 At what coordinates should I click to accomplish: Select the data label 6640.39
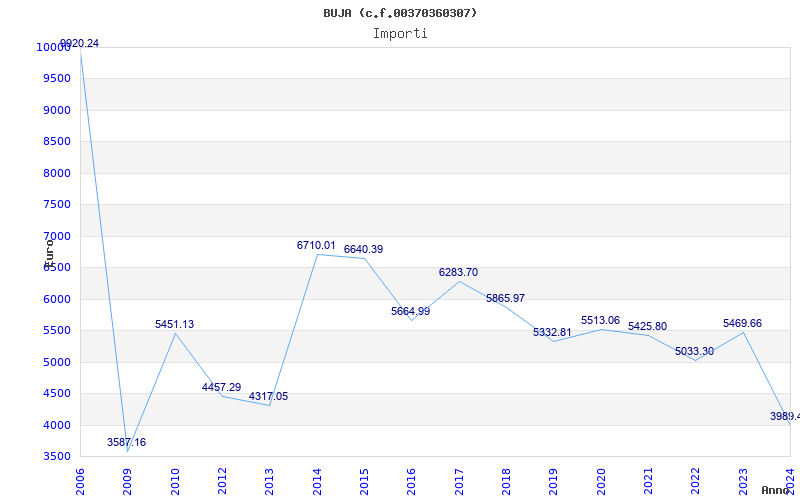click(x=363, y=249)
